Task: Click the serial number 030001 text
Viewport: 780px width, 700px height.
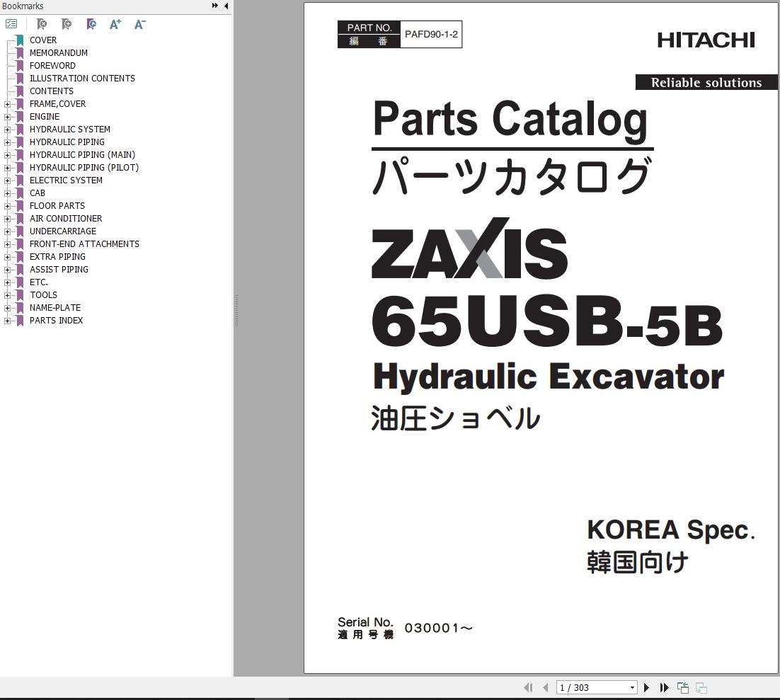Action: tap(438, 629)
